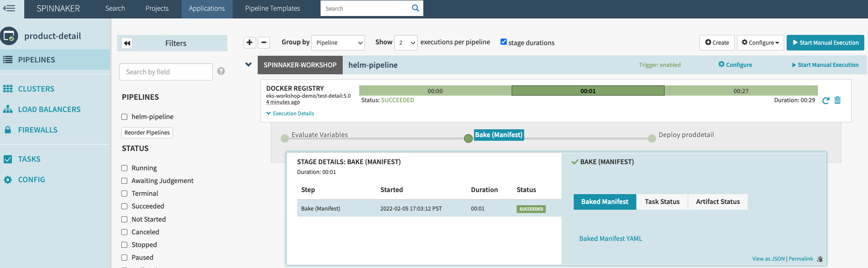Open Pipeline Templates nav item

[x=272, y=8]
